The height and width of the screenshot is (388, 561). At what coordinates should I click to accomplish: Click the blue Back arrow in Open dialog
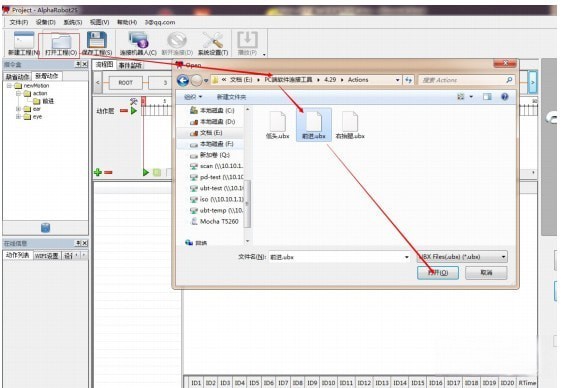[183, 80]
